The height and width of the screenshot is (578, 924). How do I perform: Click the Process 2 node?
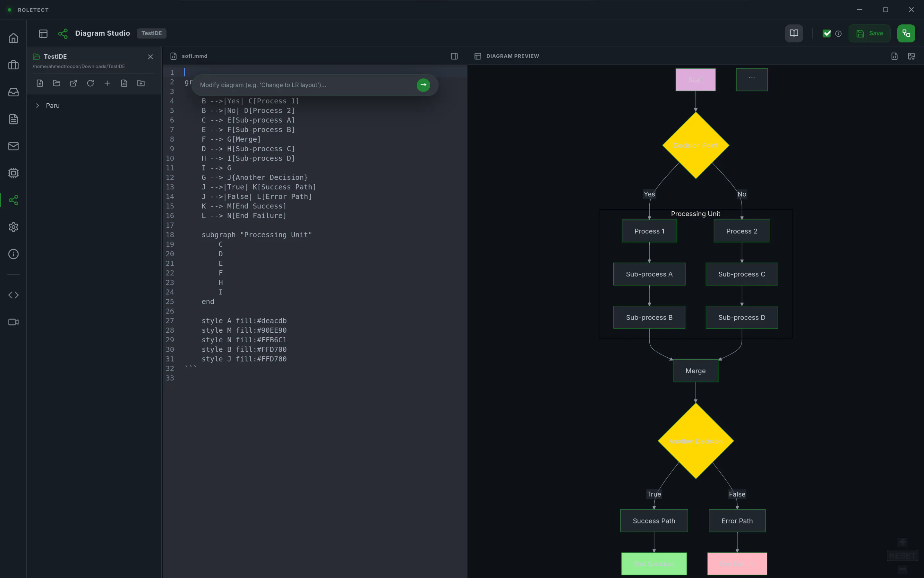coord(741,231)
